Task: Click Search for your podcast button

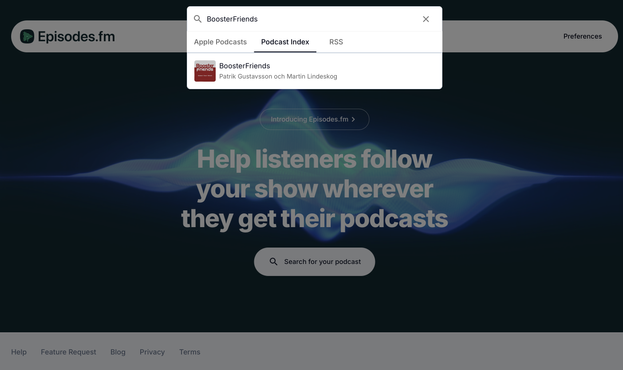Action: [314, 262]
